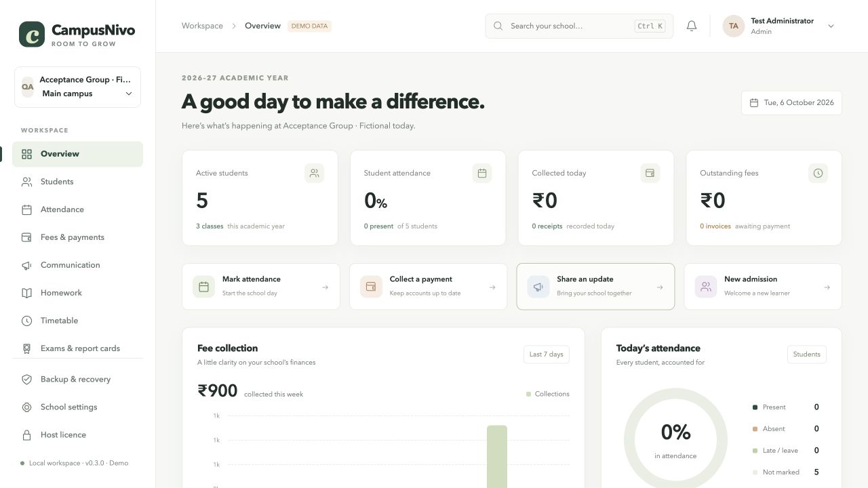
Task: Click the Absent legend color swatch
Action: 755,429
